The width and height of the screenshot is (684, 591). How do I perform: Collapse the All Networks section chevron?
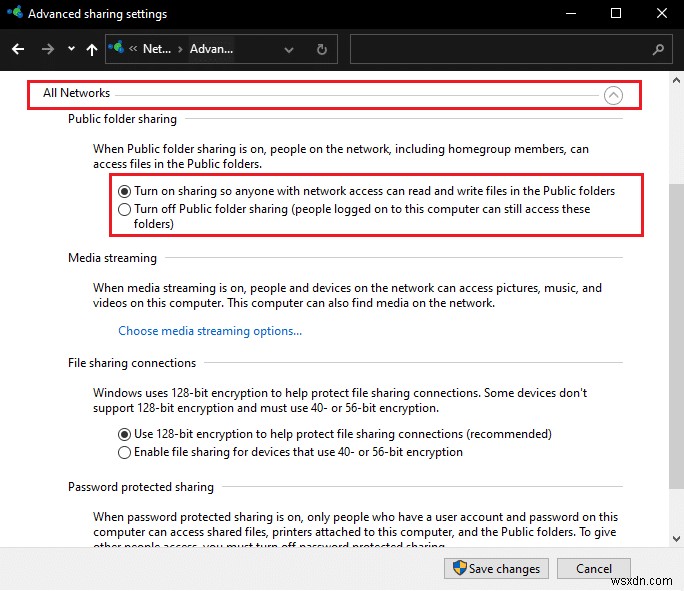tap(613, 95)
